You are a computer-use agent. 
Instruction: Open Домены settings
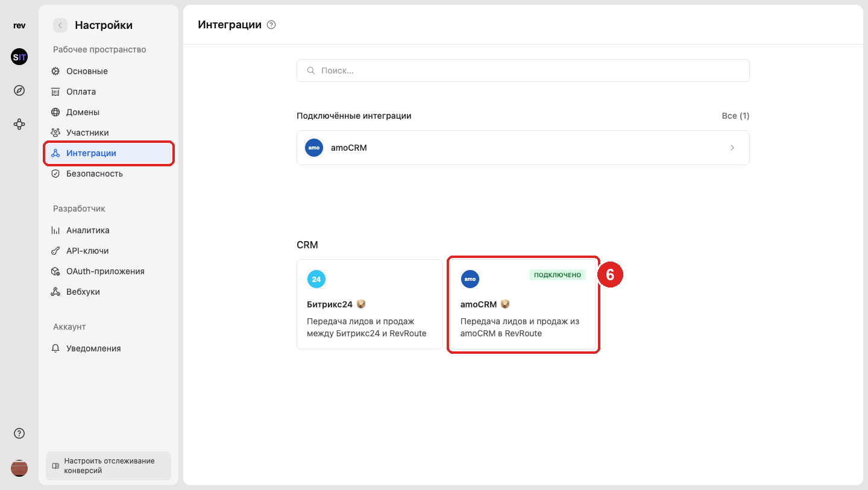click(108, 112)
